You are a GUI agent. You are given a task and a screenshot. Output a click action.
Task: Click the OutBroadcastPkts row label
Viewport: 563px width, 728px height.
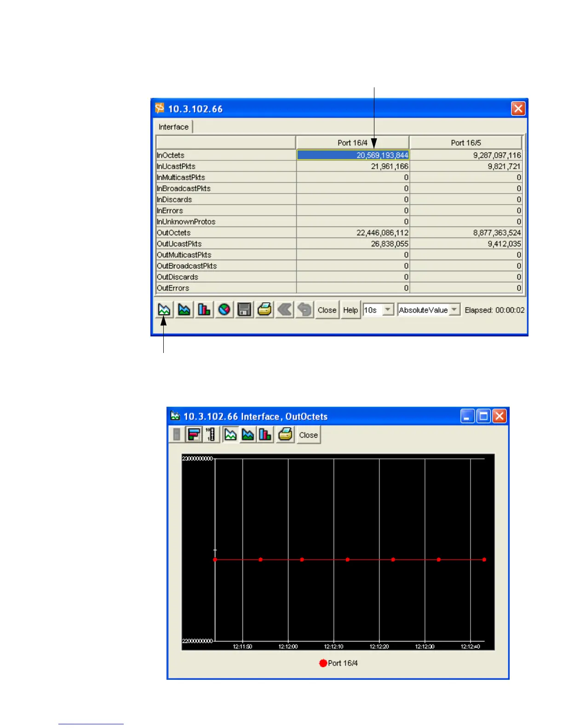[x=187, y=266]
